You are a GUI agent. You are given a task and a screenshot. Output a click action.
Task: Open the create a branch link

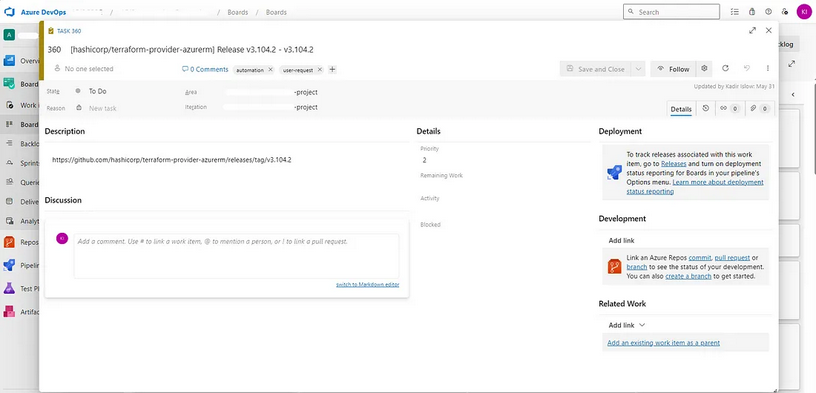tap(688, 276)
